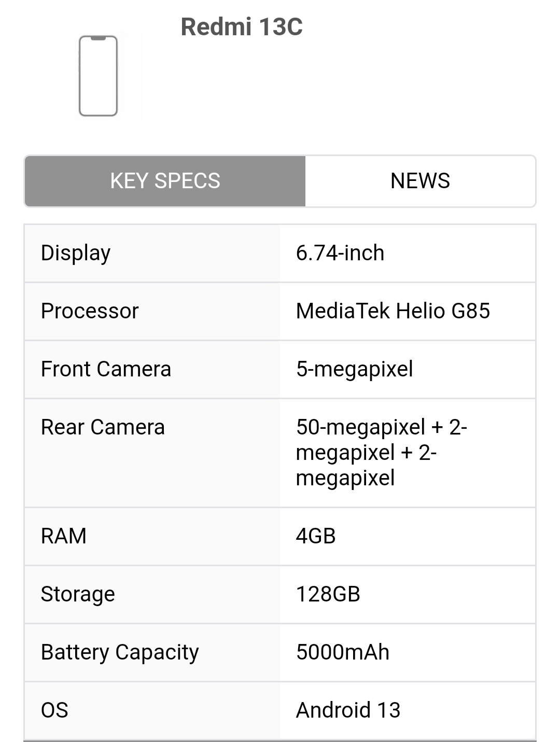Select the Rear Camera row label
Screen dimensions: 560x742
[103, 427]
